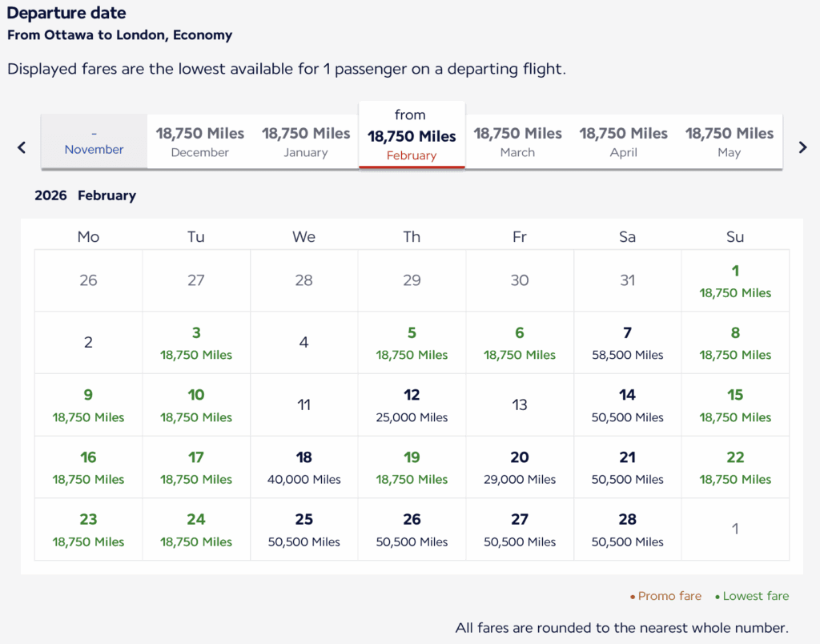This screenshot has width=820, height=644.
Task: Pick February 24 lowest fare date
Action: (x=196, y=529)
